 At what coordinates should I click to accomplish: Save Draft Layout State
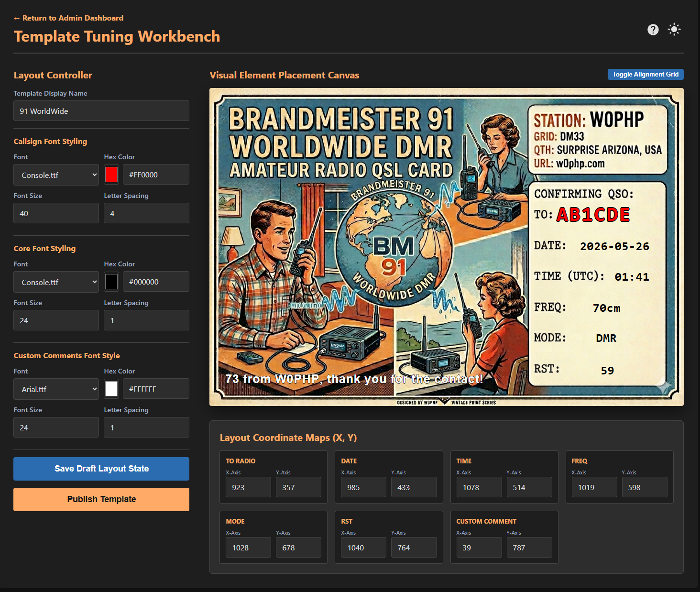pos(101,469)
